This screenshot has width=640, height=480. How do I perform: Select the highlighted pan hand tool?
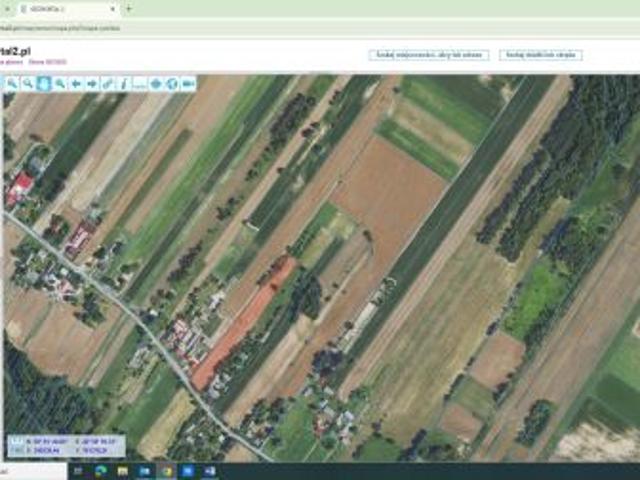(44, 84)
